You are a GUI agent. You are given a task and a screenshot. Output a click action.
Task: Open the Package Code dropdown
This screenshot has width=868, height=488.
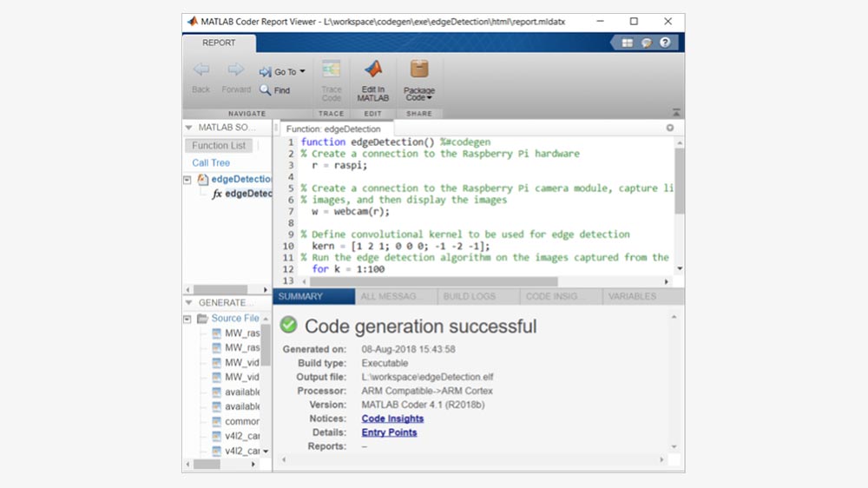click(419, 95)
